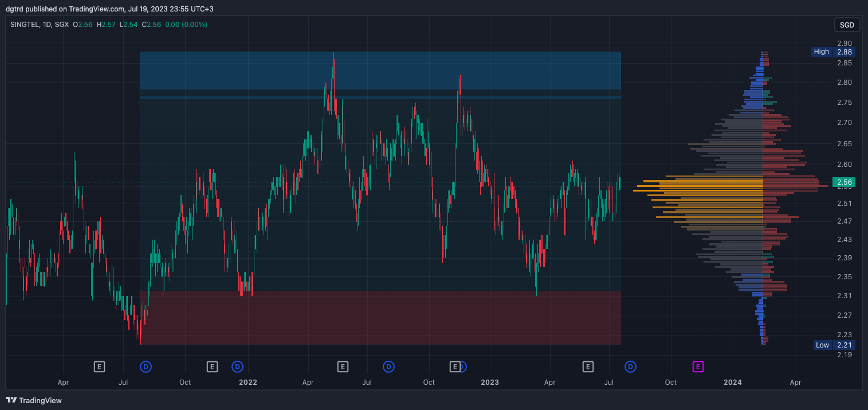Click the H2.57 high value
The height and width of the screenshot is (410, 868).
click(105, 25)
